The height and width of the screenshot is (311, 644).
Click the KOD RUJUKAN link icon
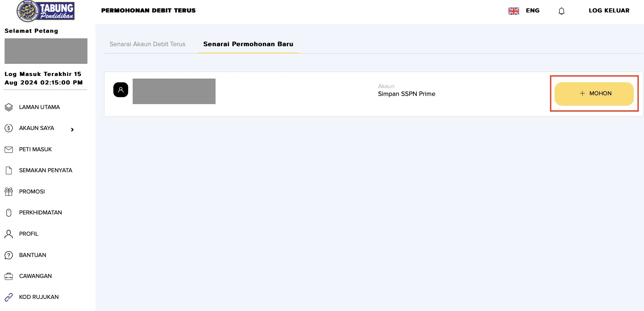tap(9, 297)
